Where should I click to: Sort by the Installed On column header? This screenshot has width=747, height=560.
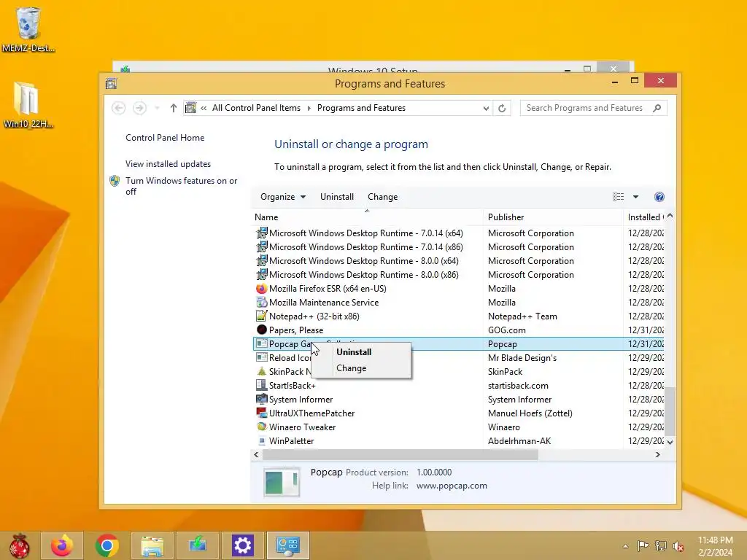646,217
